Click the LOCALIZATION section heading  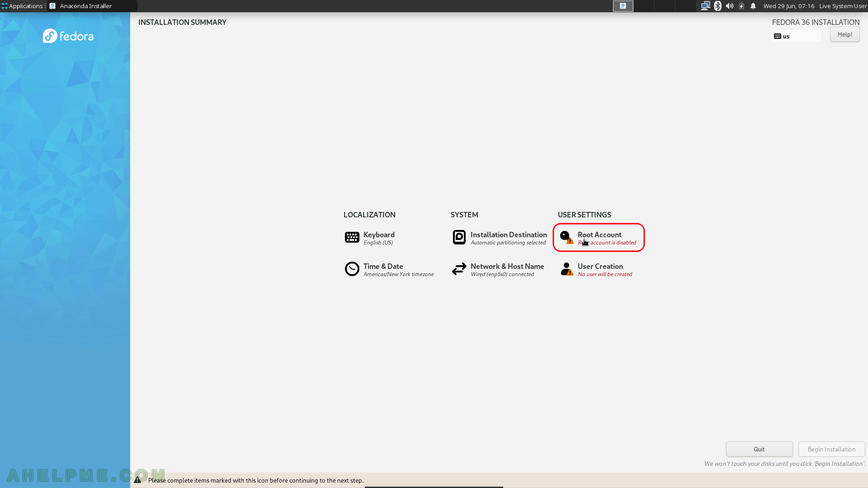tap(369, 215)
